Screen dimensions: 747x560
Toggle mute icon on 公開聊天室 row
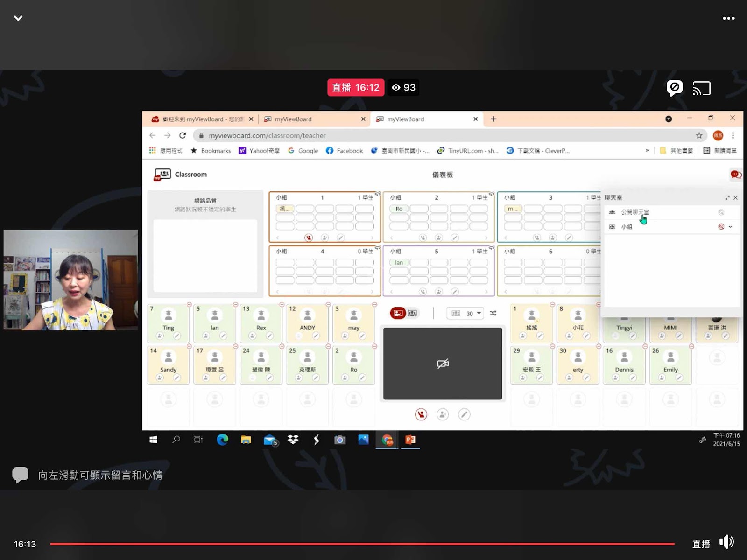coord(721,212)
